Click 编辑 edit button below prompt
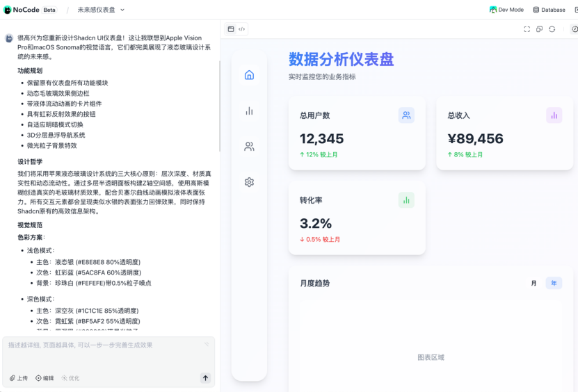The height and width of the screenshot is (392, 578). (45, 378)
